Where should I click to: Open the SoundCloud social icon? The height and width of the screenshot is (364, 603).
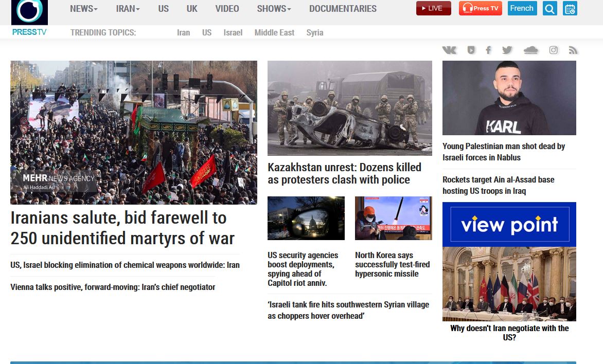[530, 50]
